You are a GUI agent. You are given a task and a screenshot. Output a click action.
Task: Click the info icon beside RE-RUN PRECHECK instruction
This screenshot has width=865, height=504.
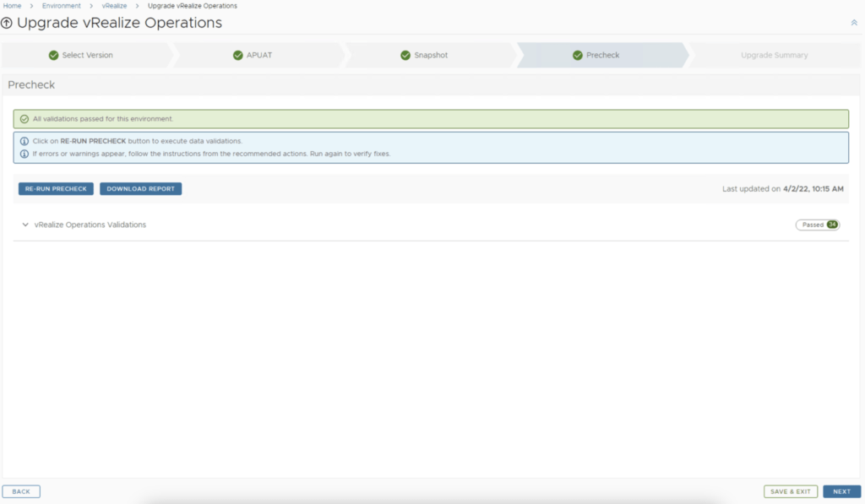click(24, 141)
